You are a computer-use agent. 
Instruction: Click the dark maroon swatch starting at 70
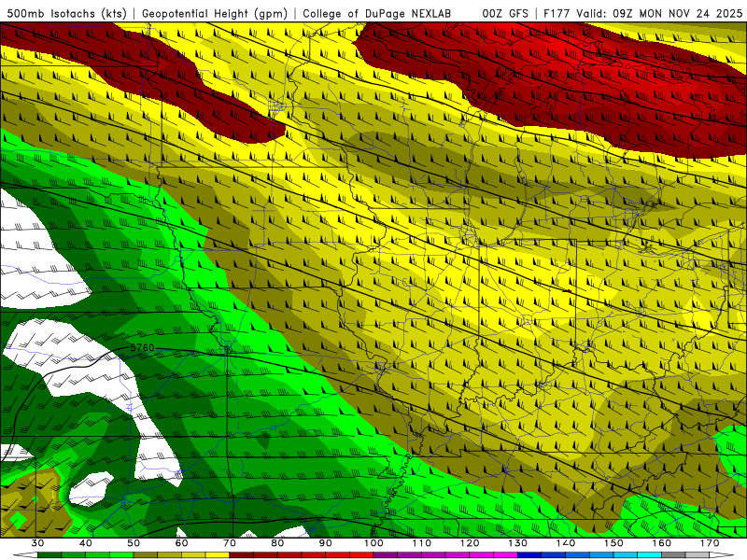(241, 555)
